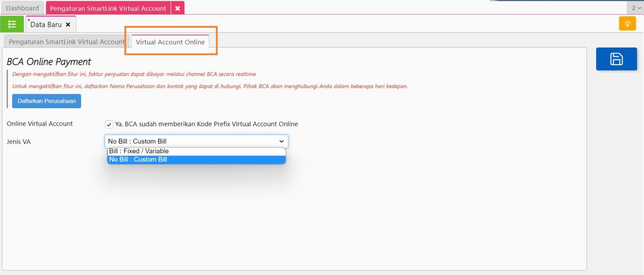Screen dimensions: 644x275
Task: Click the orange lightbulb hint icon
Action: pos(627,24)
